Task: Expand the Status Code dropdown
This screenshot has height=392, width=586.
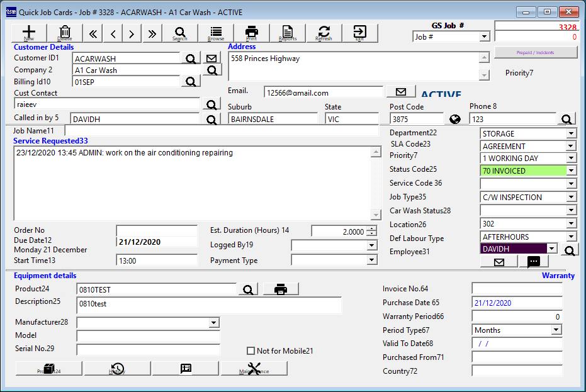Action: 571,171
